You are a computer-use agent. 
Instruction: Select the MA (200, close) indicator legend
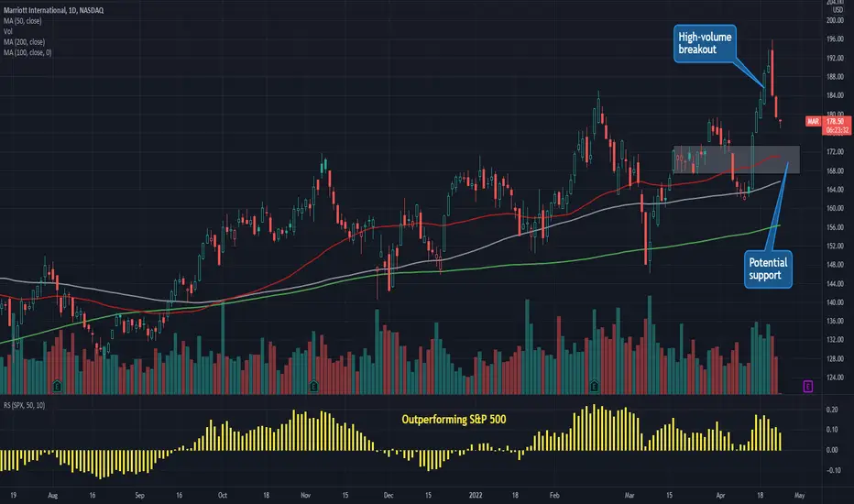pos(24,42)
